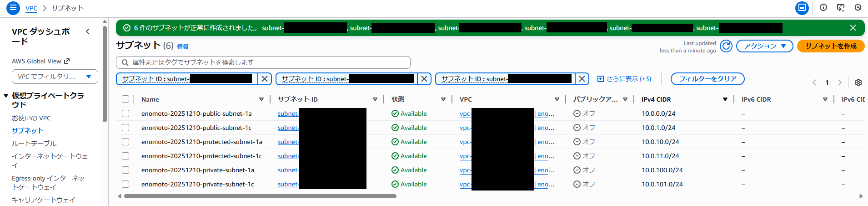Click the search magnifier icon
Screen dimensions: 868x206
pos(125,62)
